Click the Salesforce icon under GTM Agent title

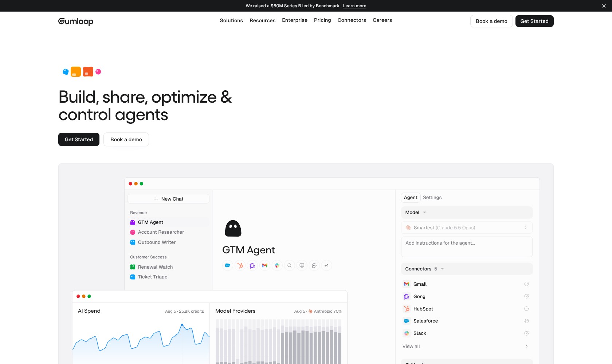(228, 265)
